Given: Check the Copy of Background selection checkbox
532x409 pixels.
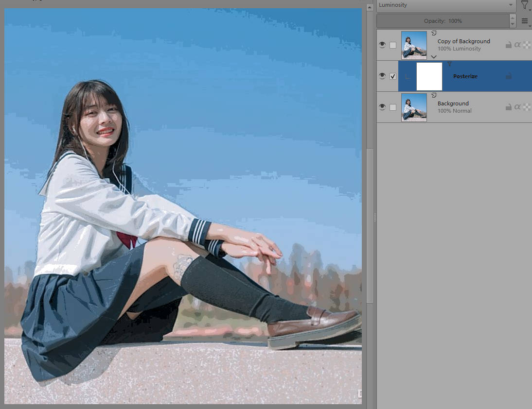Looking at the screenshot, I should [x=393, y=45].
